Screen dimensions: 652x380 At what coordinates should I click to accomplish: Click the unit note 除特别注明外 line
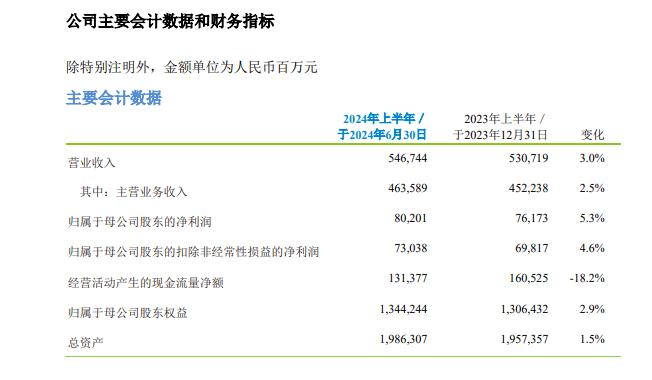[x=192, y=67]
